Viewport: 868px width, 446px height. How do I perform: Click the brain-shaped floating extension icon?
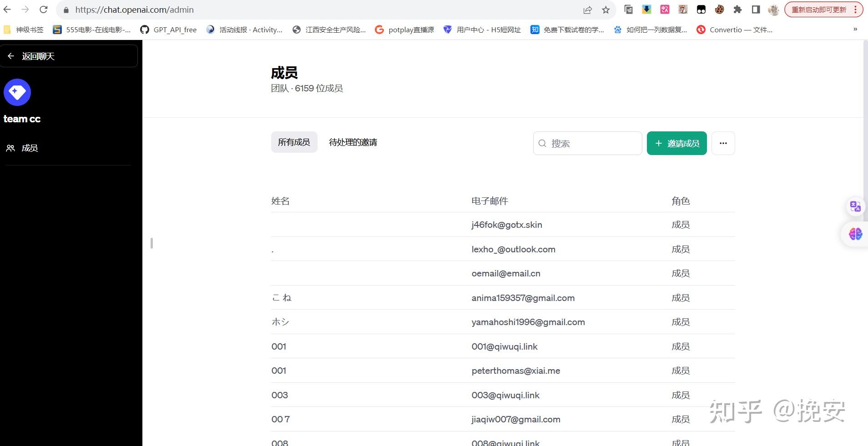coord(855,234)
